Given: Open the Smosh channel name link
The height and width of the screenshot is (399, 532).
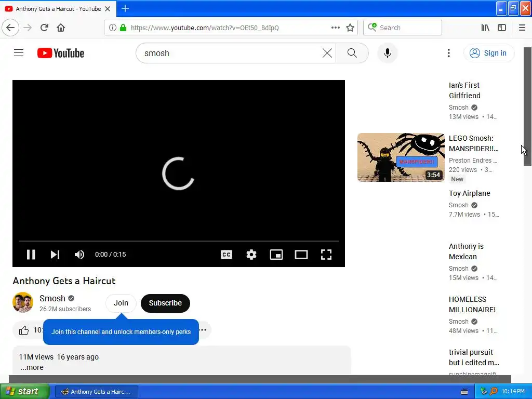Looking at the screenshot, I should point(52,298).
